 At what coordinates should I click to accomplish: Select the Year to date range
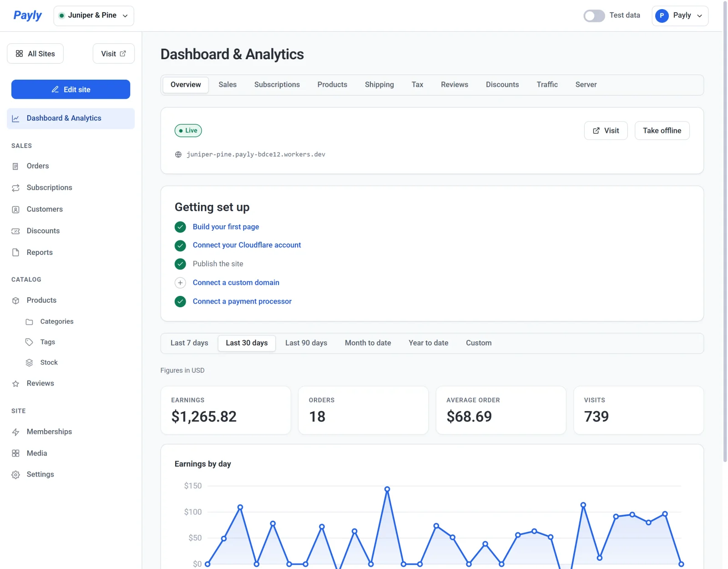(428, 343)
